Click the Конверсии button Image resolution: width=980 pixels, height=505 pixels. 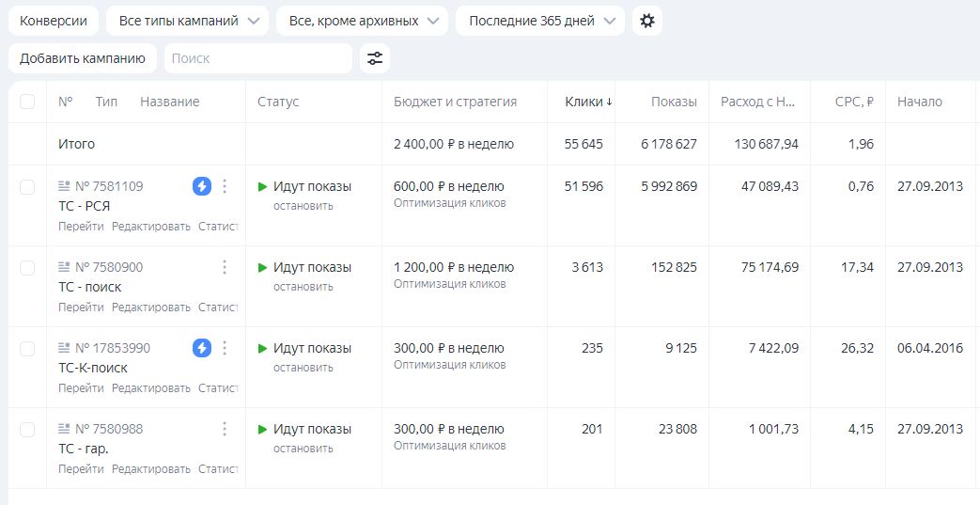pyautogui.click(x=53, y=21)
